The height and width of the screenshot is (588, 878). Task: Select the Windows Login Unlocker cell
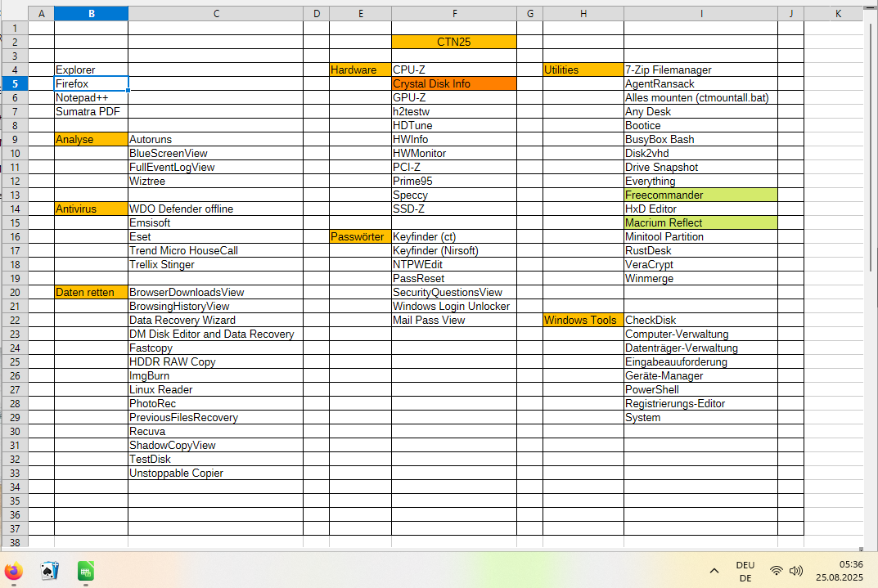tap(454, 306)
